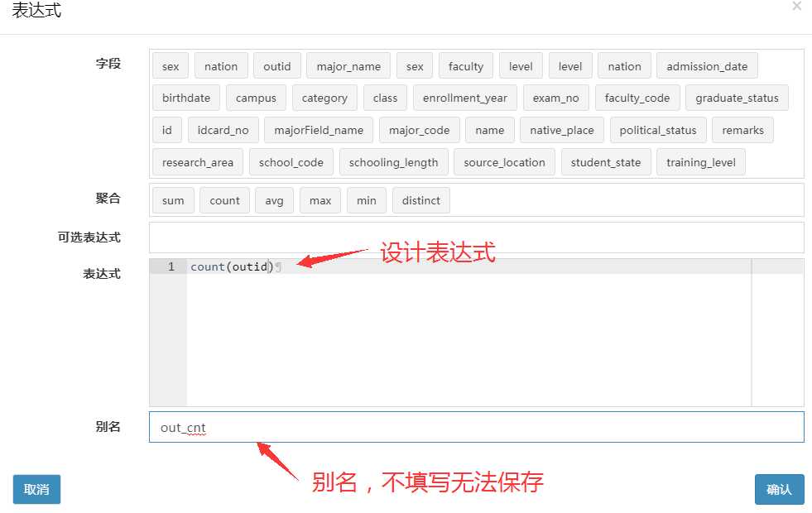Click line number 1 in expression editor
812x513 pixels.
click(x=171, y=266)
